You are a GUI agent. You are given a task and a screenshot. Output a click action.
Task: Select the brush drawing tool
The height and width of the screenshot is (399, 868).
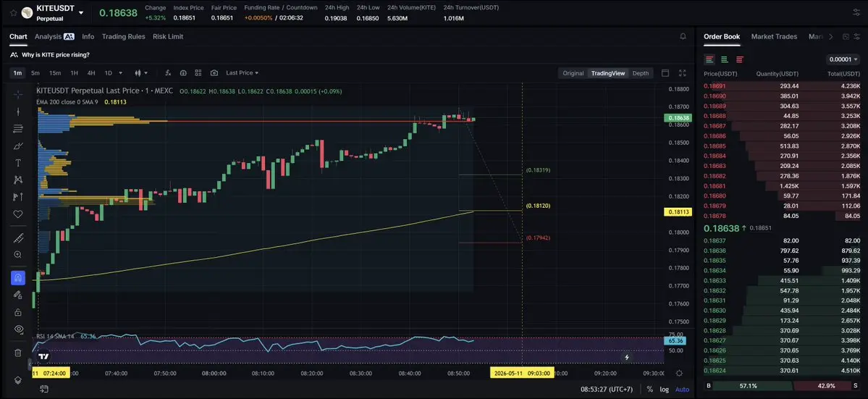pos(17,146)
